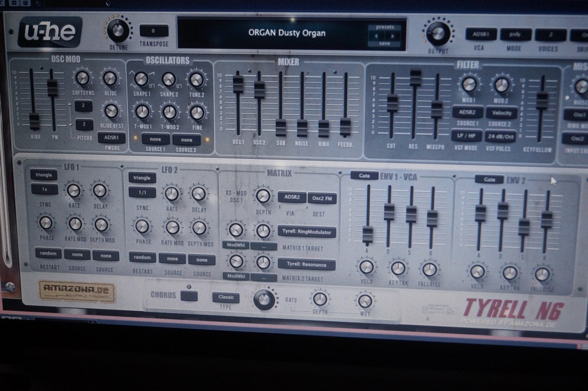588x391 pixels.
Task: Turn the DETUNE knob
Action: pos(117,30)
